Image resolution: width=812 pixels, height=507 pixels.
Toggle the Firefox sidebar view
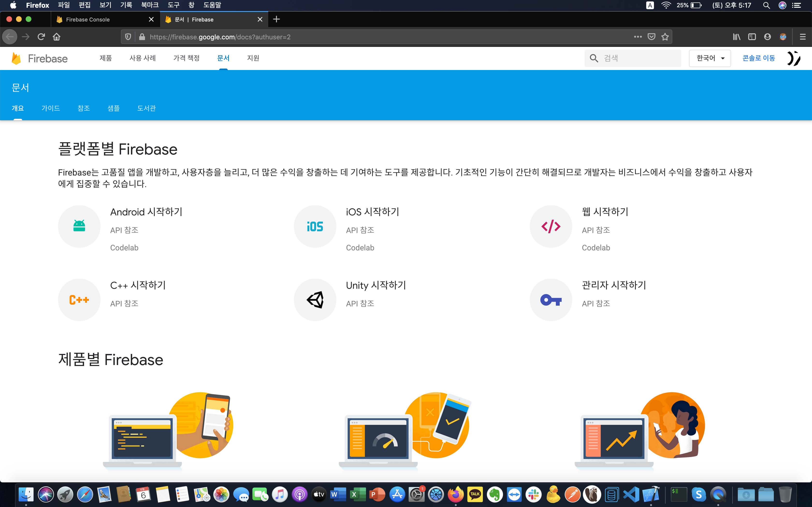[x=752, y=37]
